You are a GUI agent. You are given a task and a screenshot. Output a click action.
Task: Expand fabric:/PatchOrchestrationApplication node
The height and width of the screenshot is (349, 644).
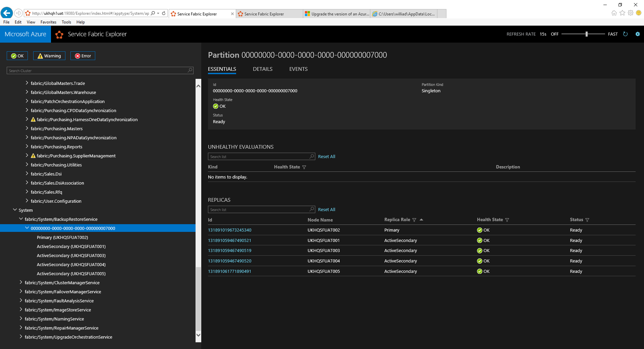pyautogui.click(x=27, y=101)
